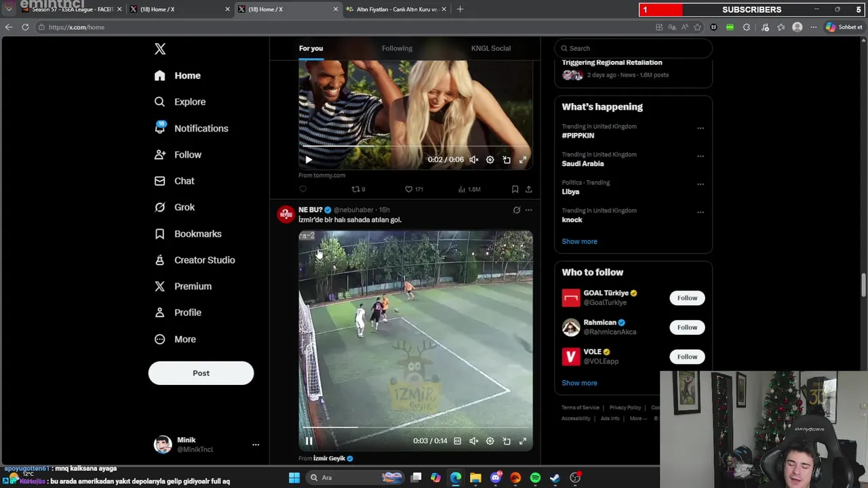Pause the İzmir football video
The height and width of the screenshot is (488, 868).
(x=309, y=441)
